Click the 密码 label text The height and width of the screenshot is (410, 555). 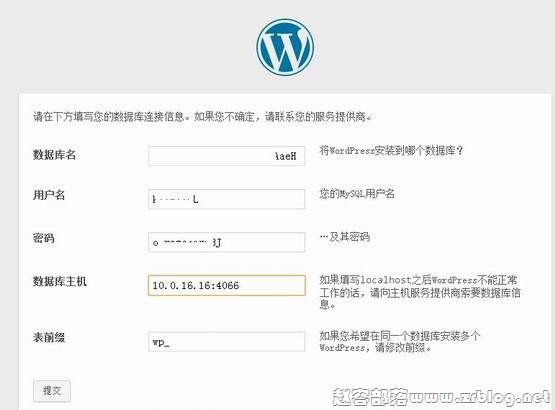click(x=44, y=238)
